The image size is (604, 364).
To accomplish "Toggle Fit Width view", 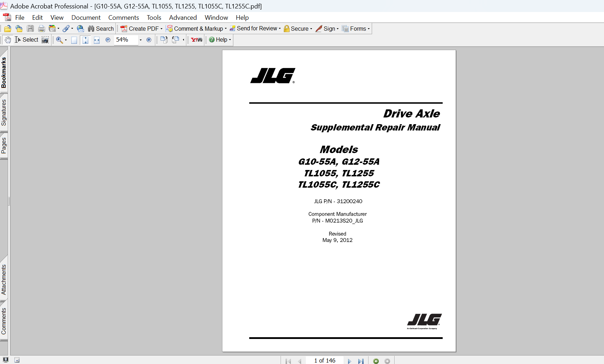I will [97, 40].
